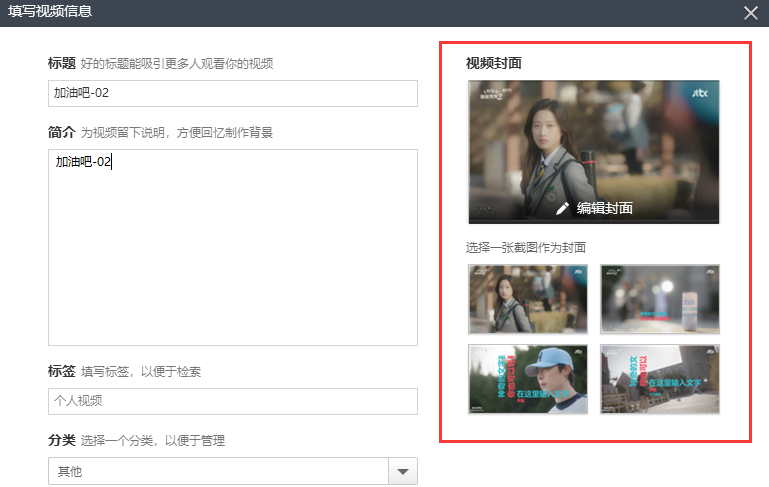The height and width of the screenshot is (487, 769).
Task: Select the schoolgirl screenshot thumbnail as cover
Action: [528, 299]
